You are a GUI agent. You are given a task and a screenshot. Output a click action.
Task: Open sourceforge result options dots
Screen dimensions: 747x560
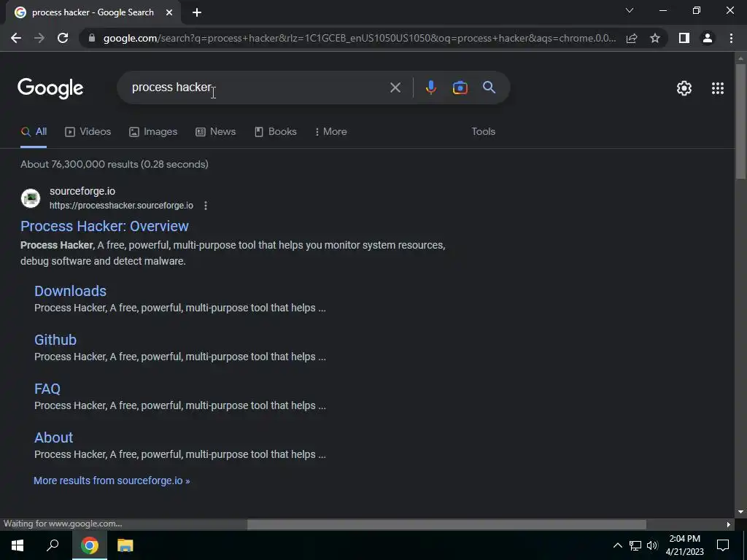205,206
